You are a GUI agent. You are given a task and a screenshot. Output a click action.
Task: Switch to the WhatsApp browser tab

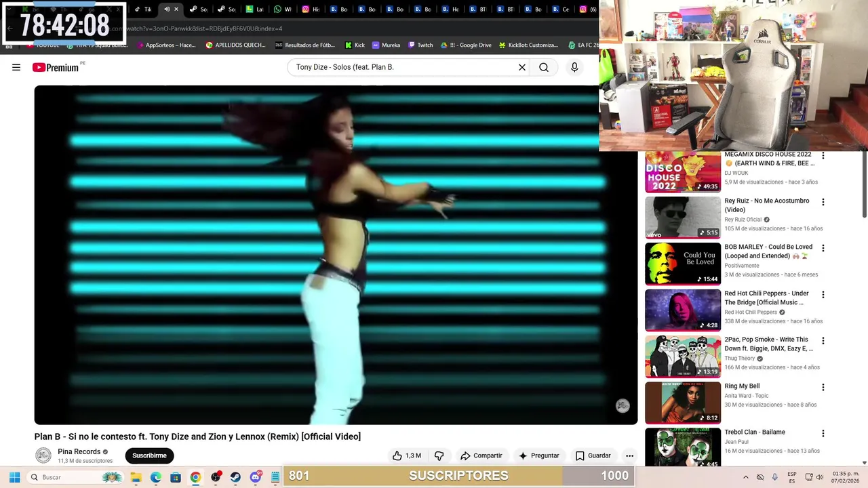click(x=283, y=9)
